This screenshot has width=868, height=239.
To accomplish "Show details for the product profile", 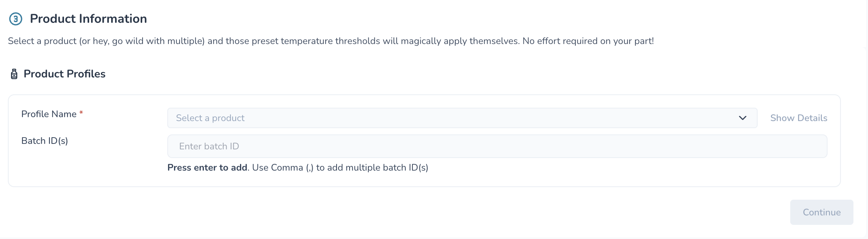I will 798,118.
